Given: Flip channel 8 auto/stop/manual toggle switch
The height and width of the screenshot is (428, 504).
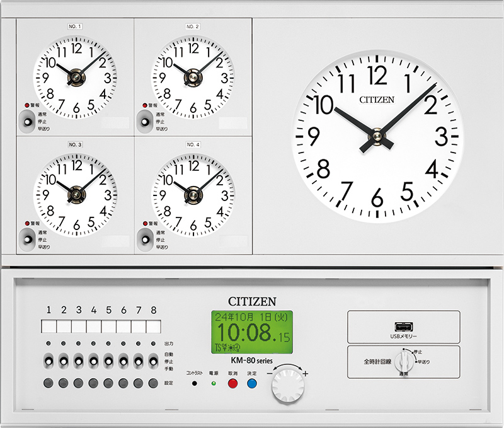Looking at the screenshot, I should tap(153, 362).
